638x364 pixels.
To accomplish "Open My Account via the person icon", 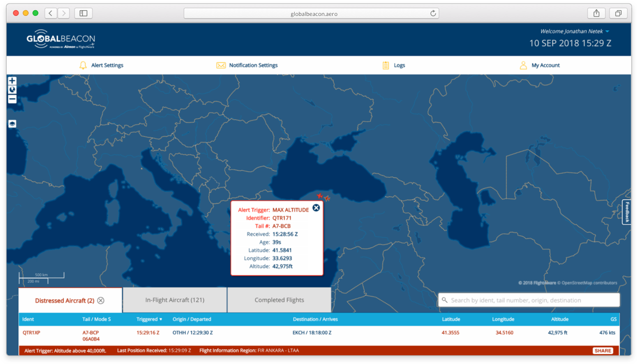I will [x=523, y=65].
